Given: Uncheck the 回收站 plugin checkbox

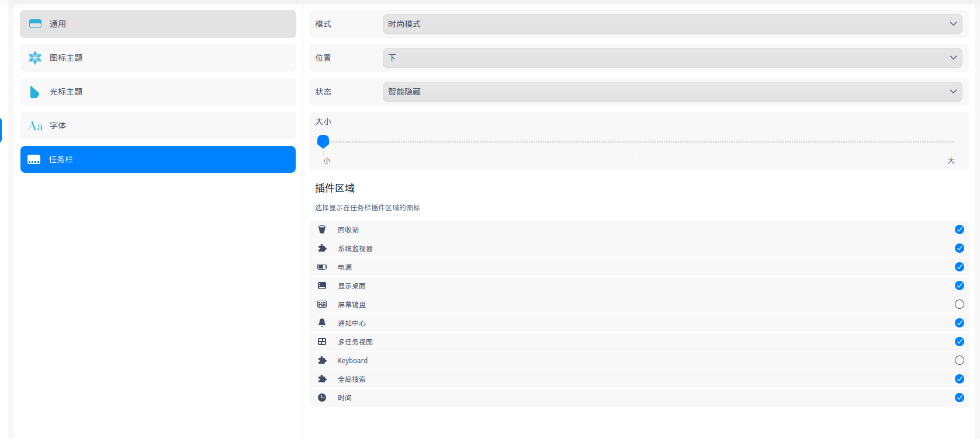Looking at the screenshot, I should click(x=960, y=229).
